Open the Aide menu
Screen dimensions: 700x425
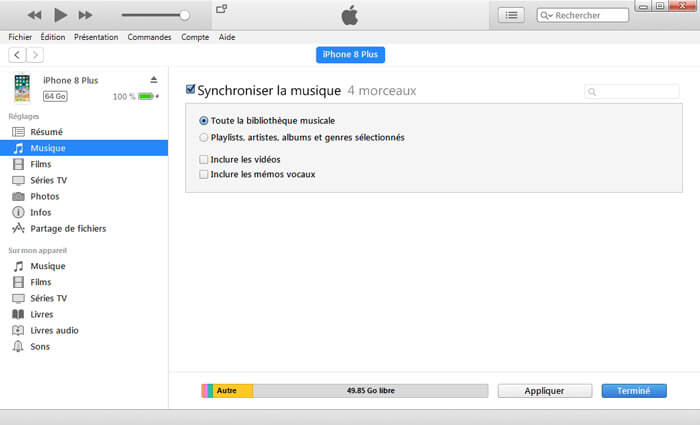pos(227,37)
